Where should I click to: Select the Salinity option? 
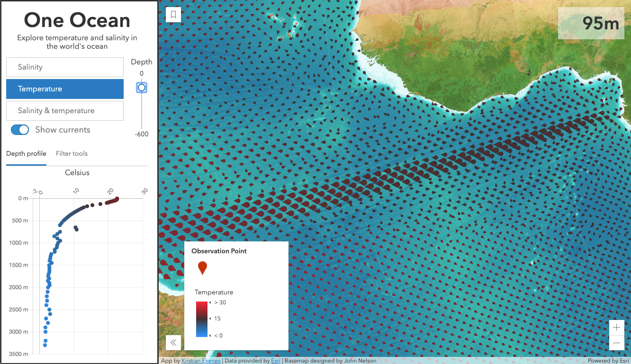(64, 67)
